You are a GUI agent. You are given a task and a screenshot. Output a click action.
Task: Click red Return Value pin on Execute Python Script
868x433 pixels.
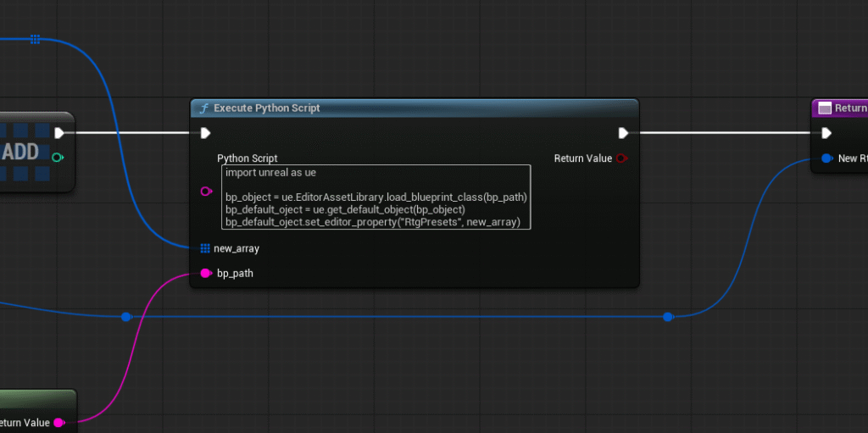click(x=621, y=158)
